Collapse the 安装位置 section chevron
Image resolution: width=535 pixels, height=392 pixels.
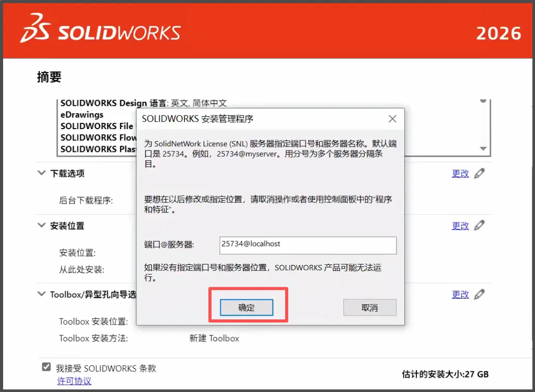coord(41,225)
